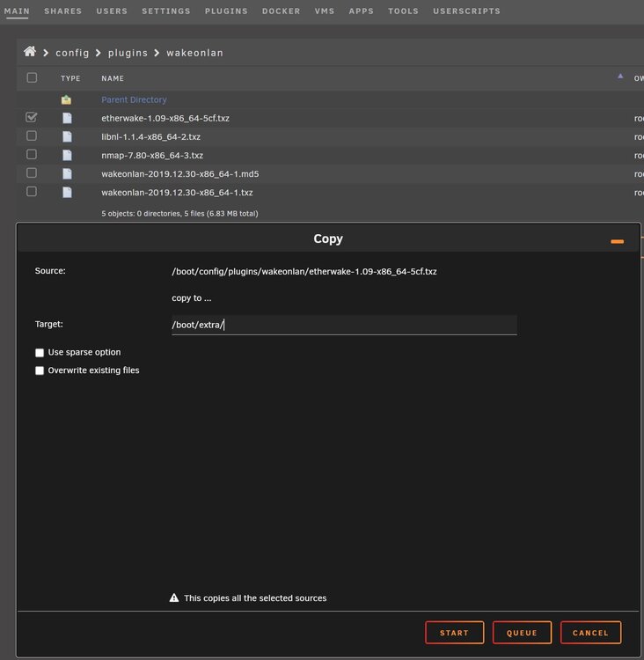
Task: Open the Parent Directory folder icon
Action: (66, 99)
